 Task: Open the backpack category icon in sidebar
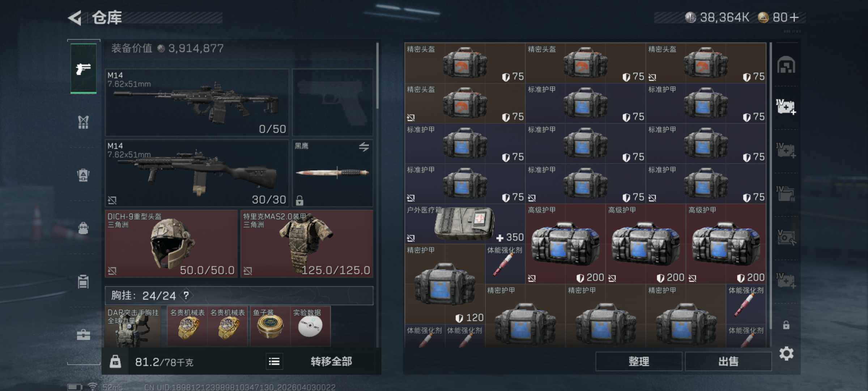click(x=84, y=228)
